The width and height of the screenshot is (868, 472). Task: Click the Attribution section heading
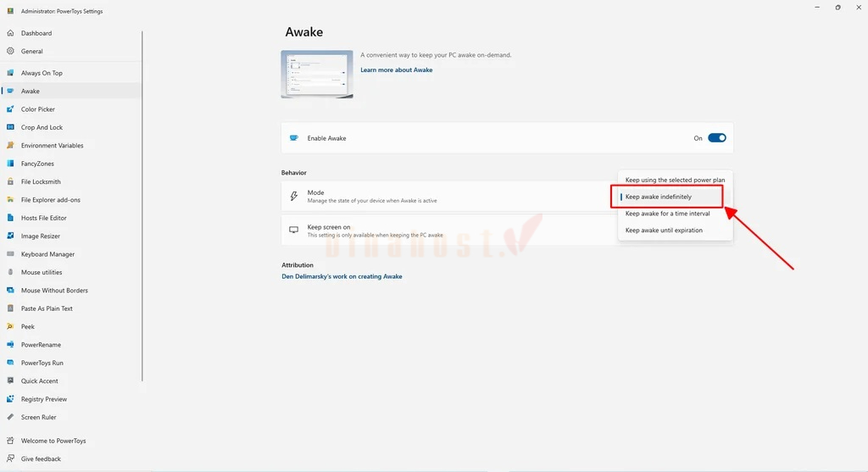coord(298,265)
